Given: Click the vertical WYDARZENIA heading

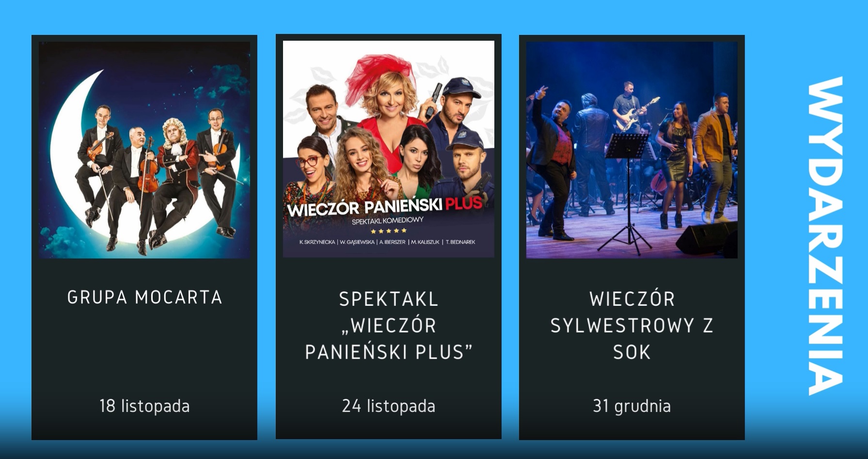Looking at the screenshot, I should click(825, 236).
